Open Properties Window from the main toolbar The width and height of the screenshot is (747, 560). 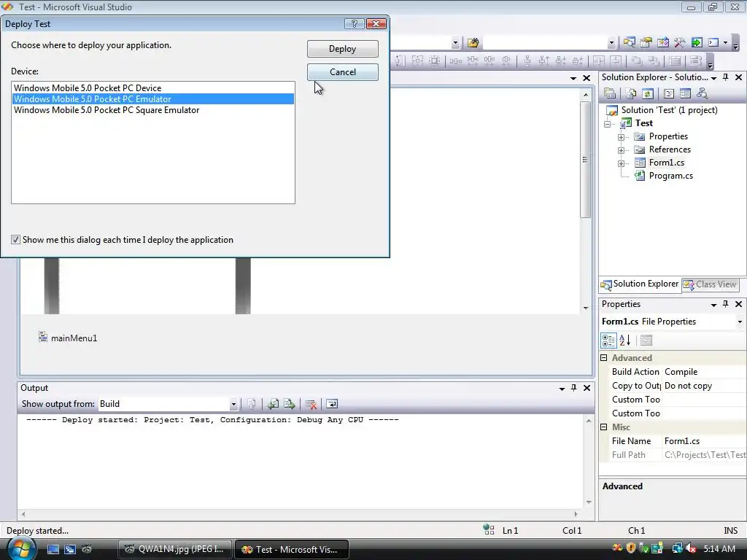tap(646, 43)
